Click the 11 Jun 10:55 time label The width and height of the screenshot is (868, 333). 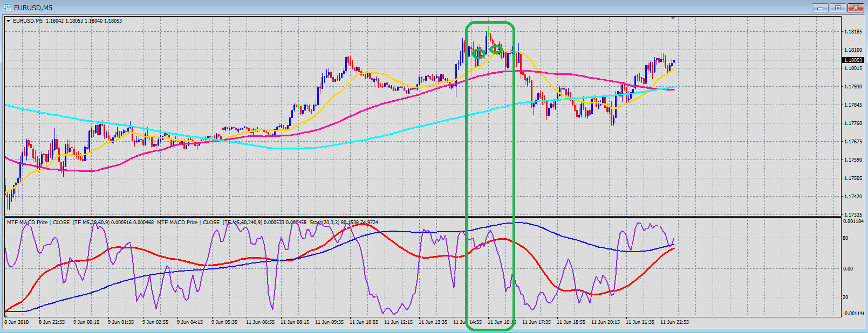[364, 322]
